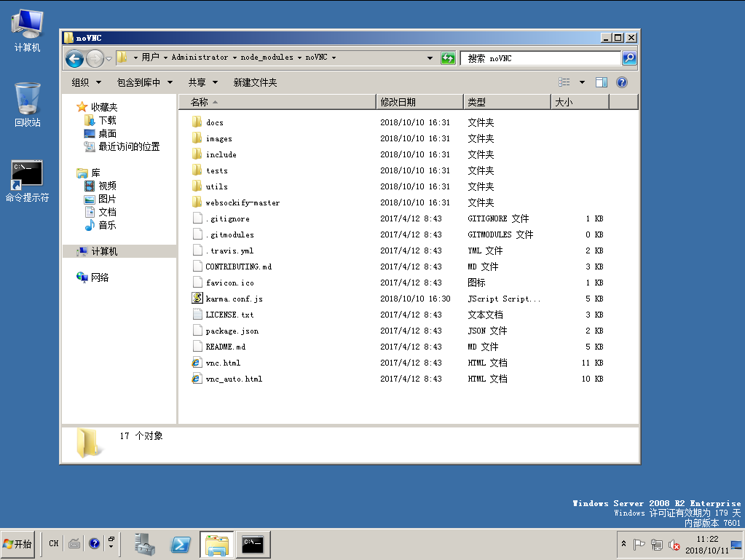Click the search magnifier icon
Viewport: 745px width, 560px height.
(x=629, y=58)
